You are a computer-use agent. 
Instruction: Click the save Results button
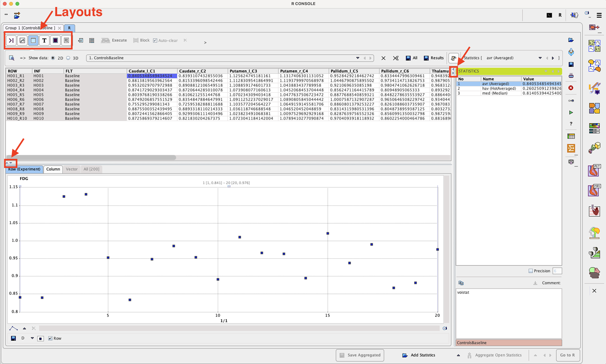point(434,58)
